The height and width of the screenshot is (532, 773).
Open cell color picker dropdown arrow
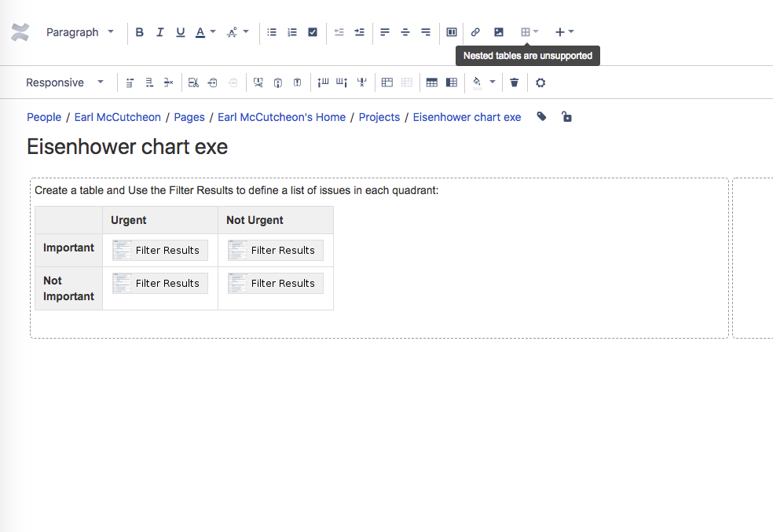492,82
